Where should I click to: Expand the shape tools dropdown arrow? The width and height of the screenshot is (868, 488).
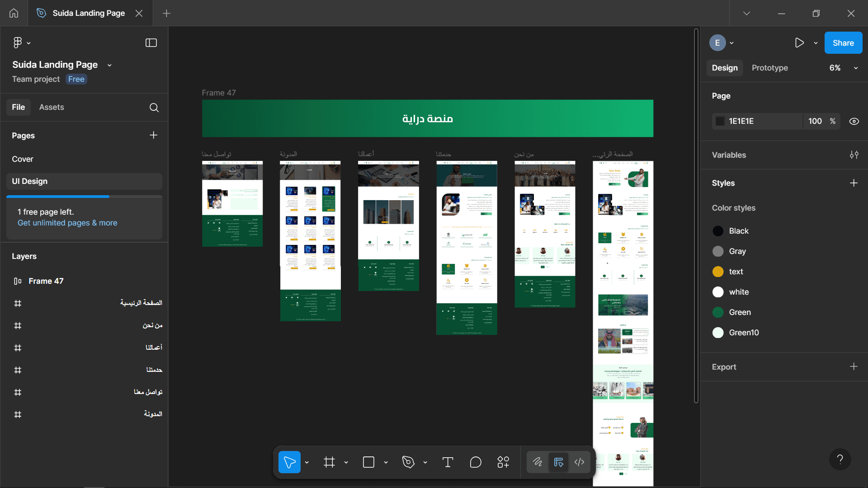click(x=386, y=462)
